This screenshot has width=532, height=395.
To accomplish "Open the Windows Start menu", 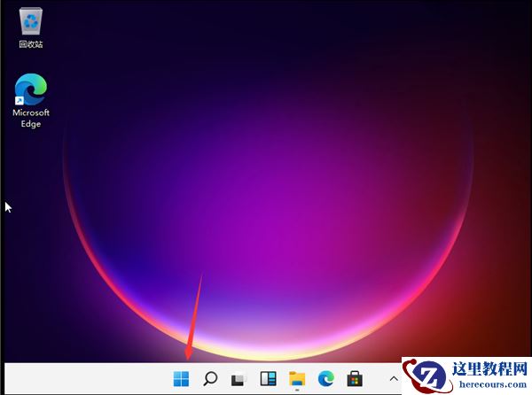I will pyautogui.click(x=181, y=379).
